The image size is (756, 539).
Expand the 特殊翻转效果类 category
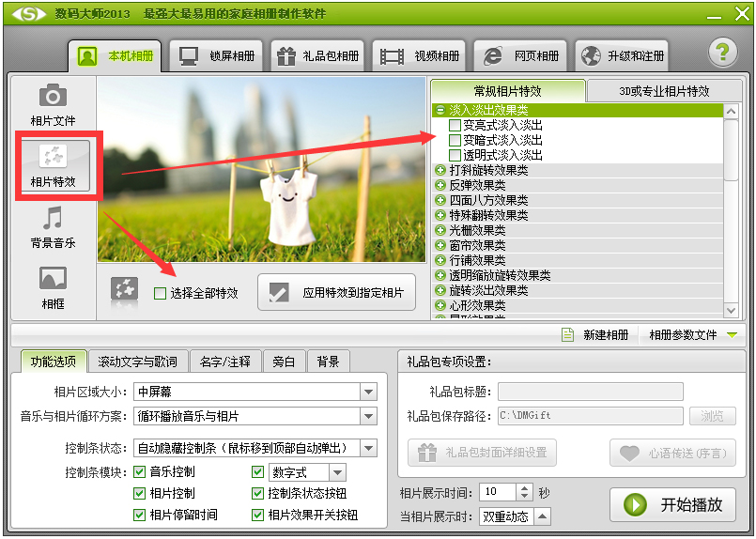440,215
